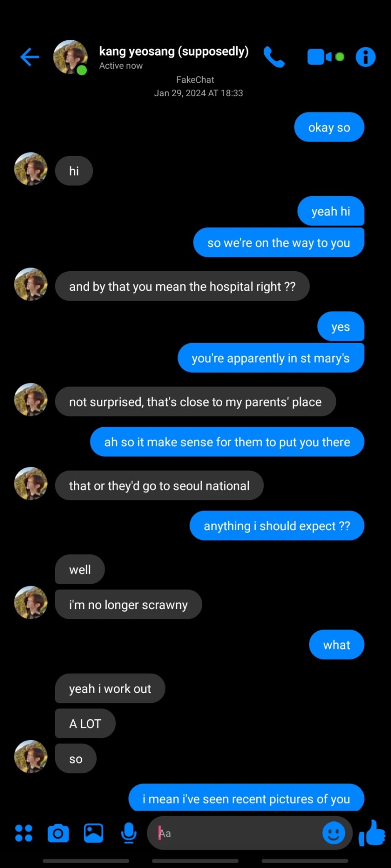This screenshot has width=391, height=868.
Task: Tap contact name kang yeosang
Action: point(174,52)
